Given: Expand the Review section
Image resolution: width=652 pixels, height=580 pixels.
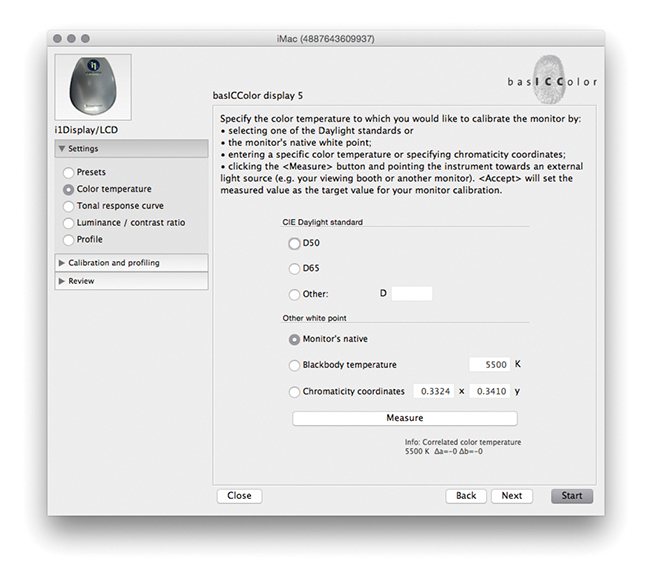Looking at the screenshot, I should click(x=131, y=281).
